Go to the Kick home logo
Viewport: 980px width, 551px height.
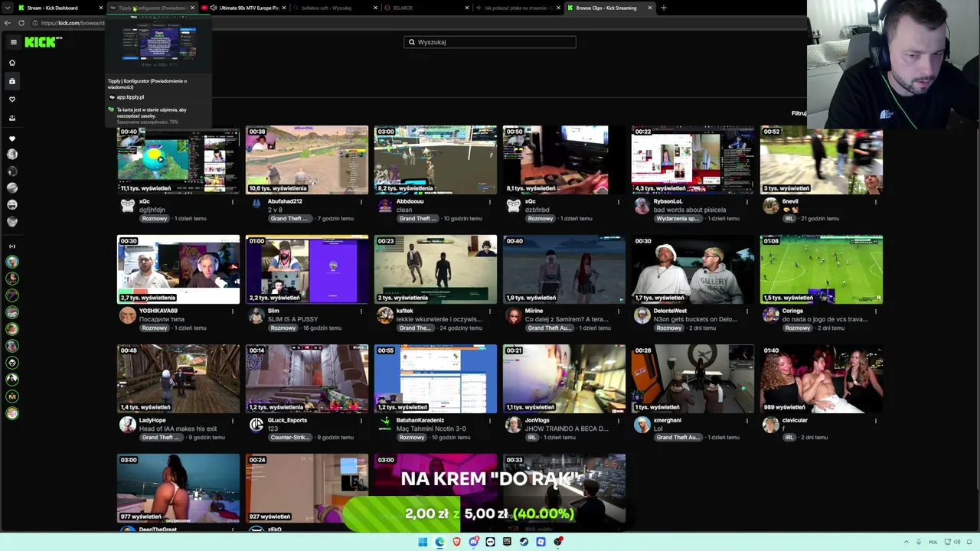[42, 42]
